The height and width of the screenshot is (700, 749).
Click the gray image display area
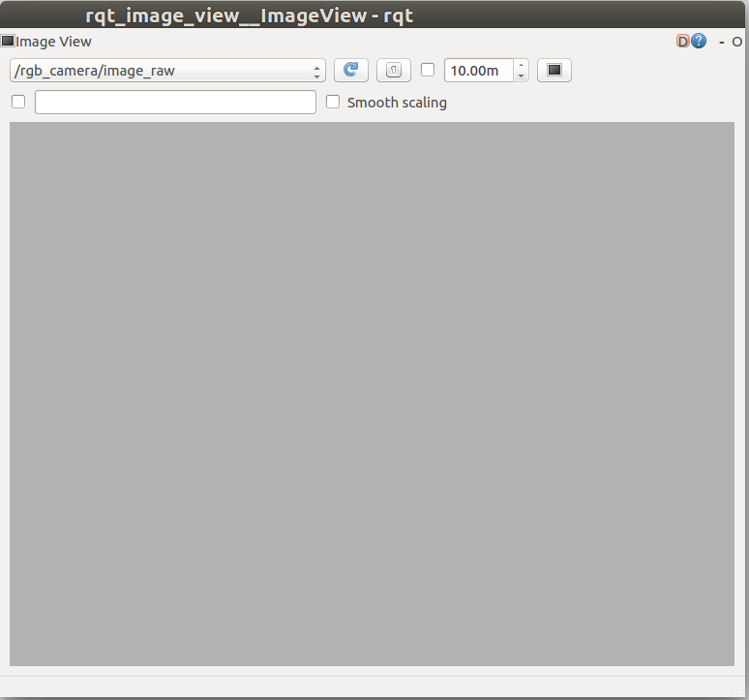tap(372, 393)
